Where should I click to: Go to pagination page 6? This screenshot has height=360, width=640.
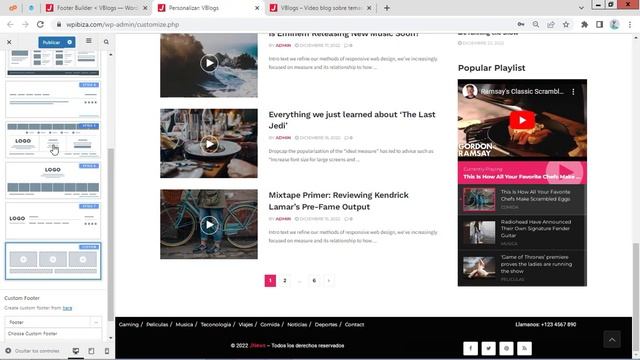(x=314, y=280)
